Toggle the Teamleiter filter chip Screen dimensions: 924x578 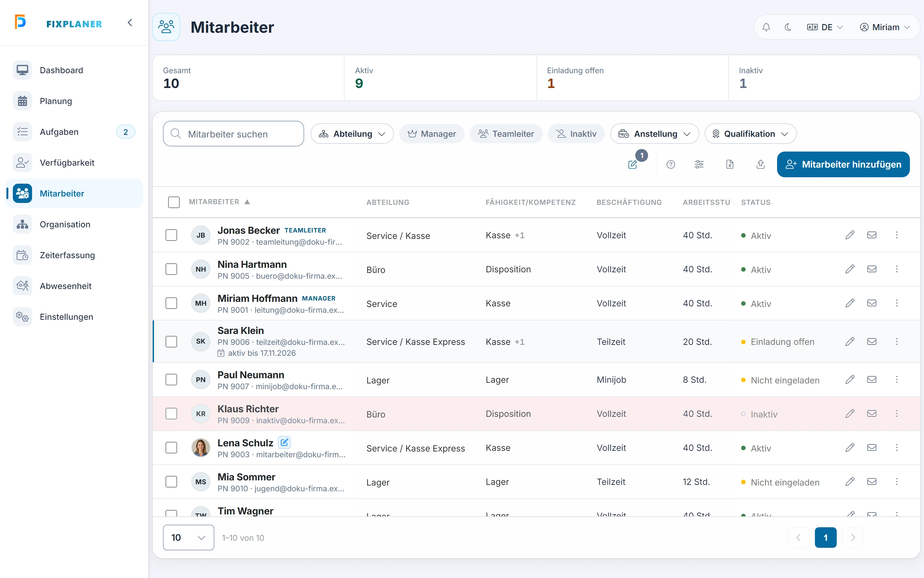(x=506, y=134)
